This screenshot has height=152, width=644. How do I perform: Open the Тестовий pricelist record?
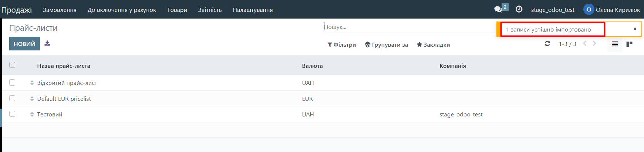(x=50, y=115)
